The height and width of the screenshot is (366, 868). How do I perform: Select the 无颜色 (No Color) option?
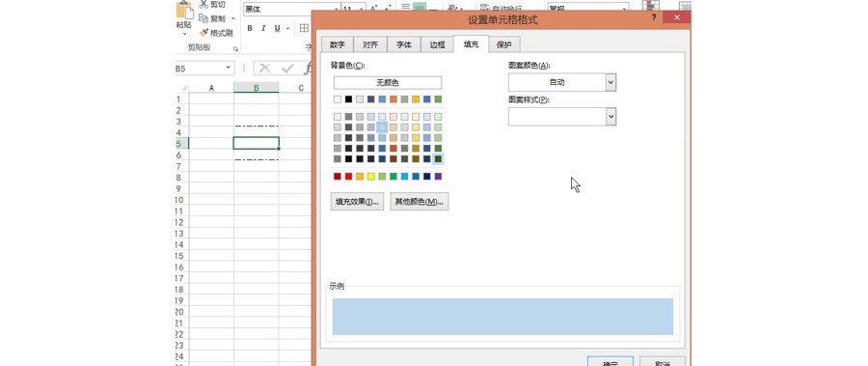(x=388, y=83)
